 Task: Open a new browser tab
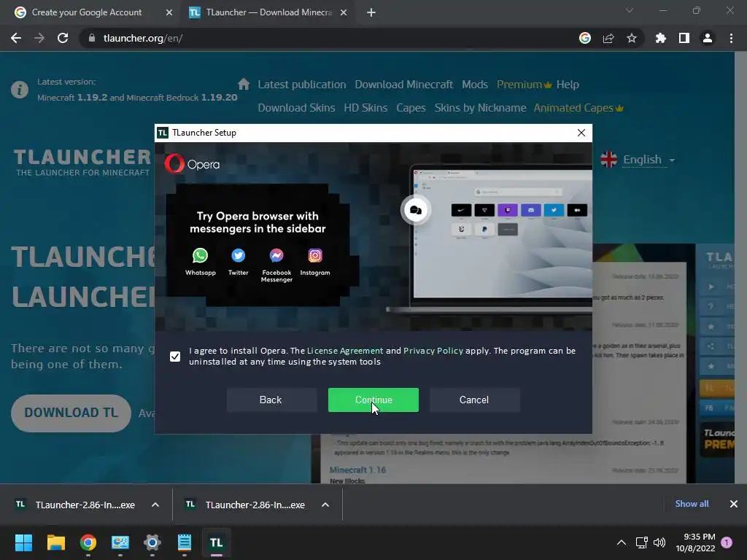click(x=371, y=12)
